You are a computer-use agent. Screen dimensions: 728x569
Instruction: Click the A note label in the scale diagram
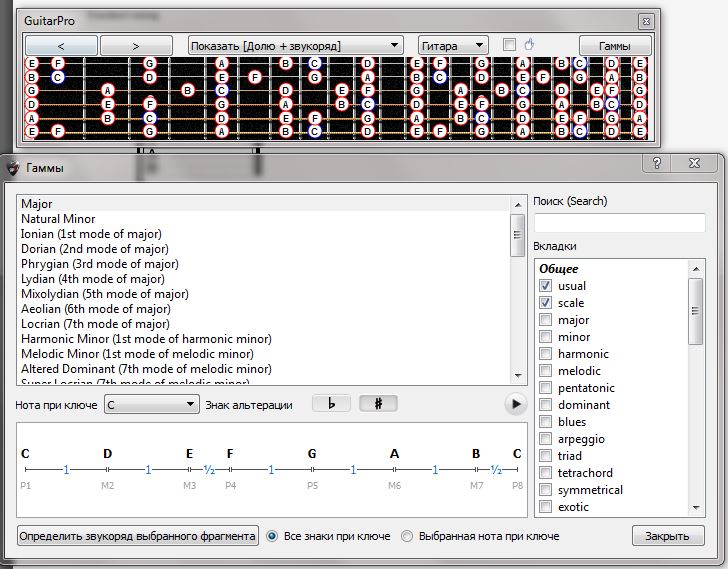[394, 453]
